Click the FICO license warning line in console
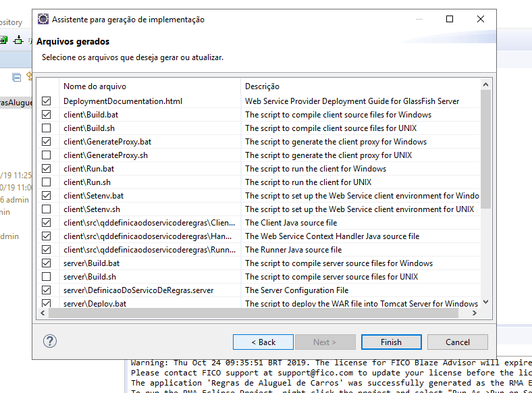Screen dimensions: 532x393 coord(331,363)
